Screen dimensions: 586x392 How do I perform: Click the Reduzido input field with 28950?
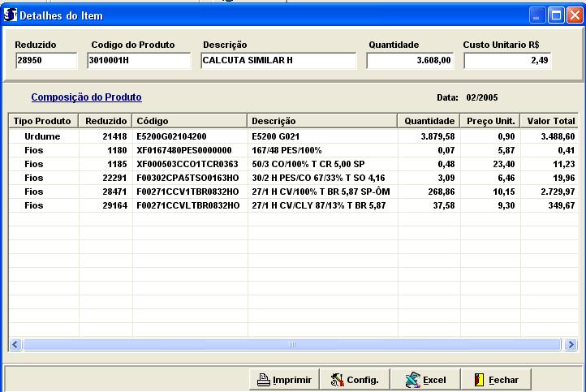(x=46, y=60)
